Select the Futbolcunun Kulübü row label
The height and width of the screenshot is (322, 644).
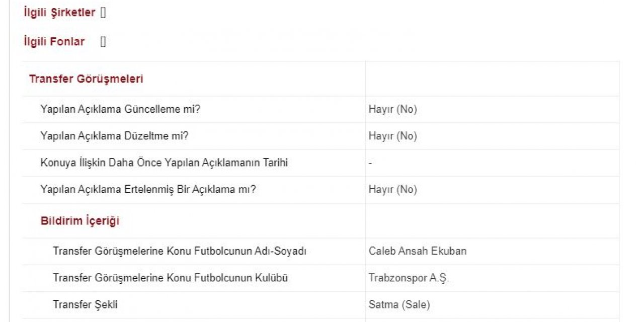coord(171,278)
